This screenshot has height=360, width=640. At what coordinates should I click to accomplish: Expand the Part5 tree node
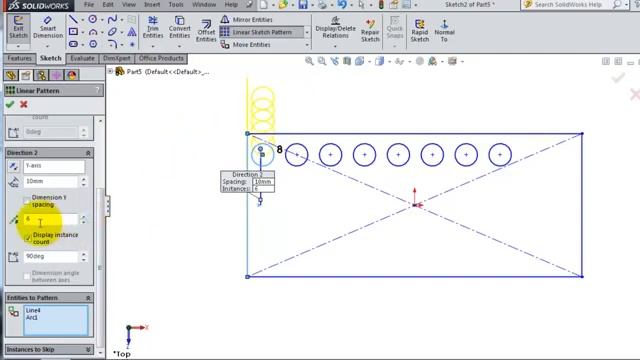tap(110, 71)
